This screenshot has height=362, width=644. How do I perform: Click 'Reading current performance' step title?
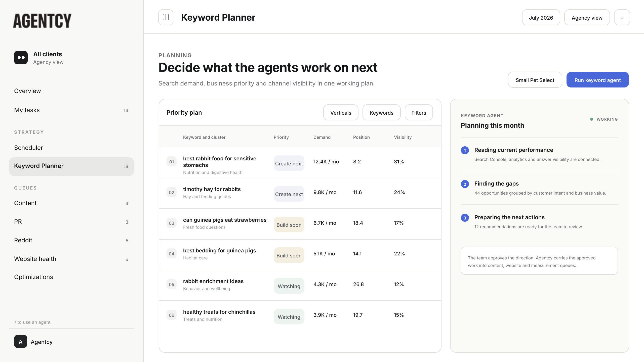514,150
